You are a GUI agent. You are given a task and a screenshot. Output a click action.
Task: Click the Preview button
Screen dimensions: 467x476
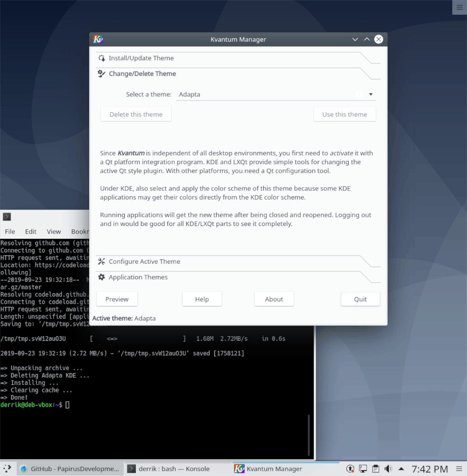click(x=117, y=299)
